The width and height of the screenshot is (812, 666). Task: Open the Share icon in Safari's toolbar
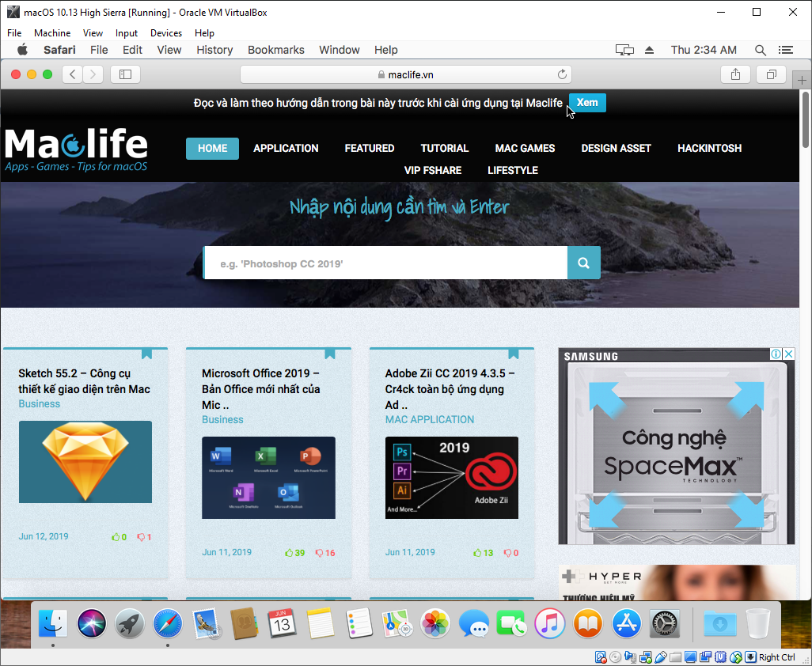click(x=734, y=73)
